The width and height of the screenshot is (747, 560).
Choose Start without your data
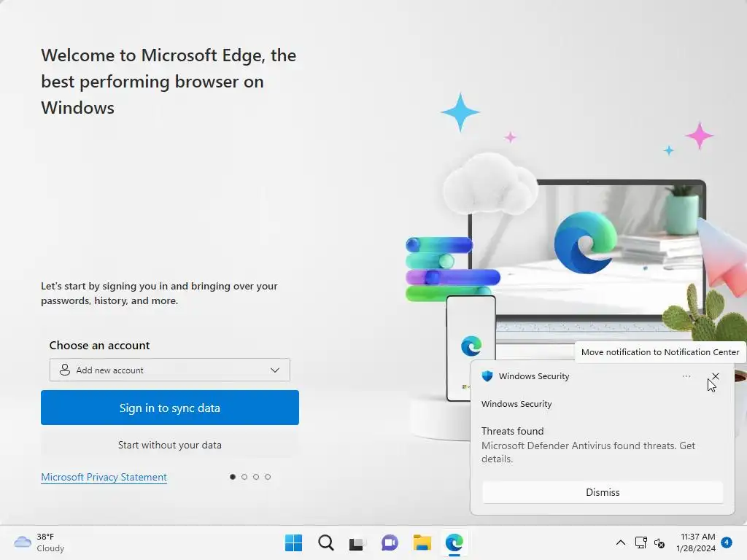click(169, 445)
